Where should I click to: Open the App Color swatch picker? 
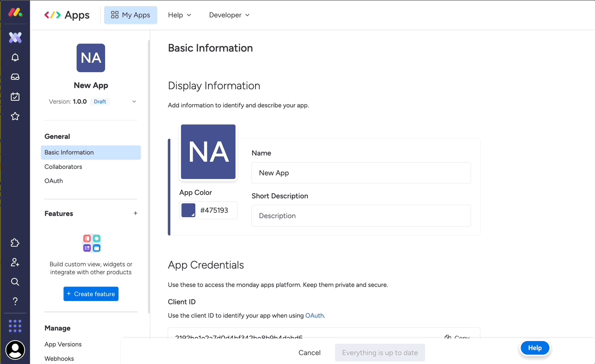click(x=188, y=210)
